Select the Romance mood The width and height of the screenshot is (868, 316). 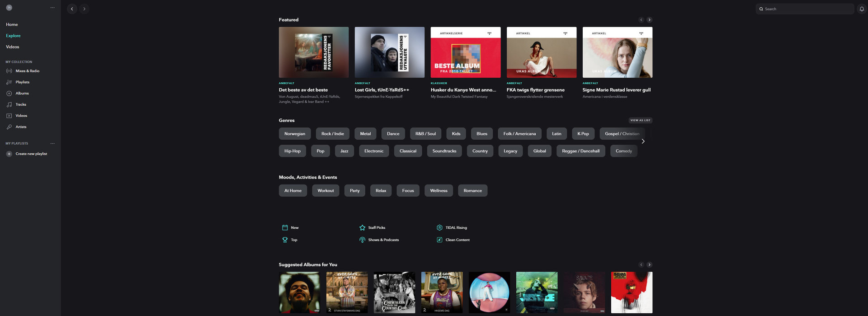473,191
